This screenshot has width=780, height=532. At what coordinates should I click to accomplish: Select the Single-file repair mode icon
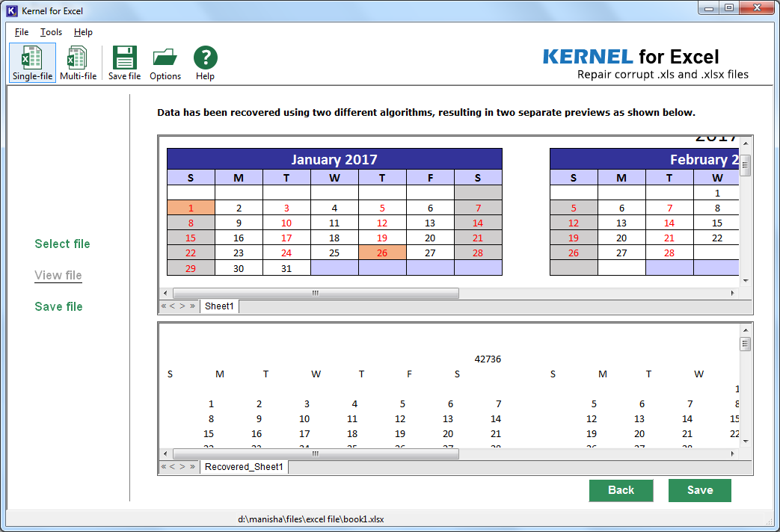32,63
